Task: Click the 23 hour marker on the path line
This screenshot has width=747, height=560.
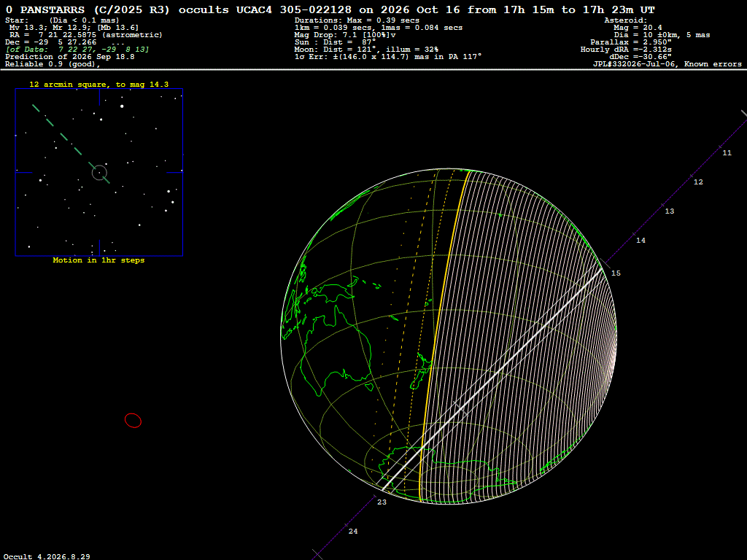Action: point(382,502)
